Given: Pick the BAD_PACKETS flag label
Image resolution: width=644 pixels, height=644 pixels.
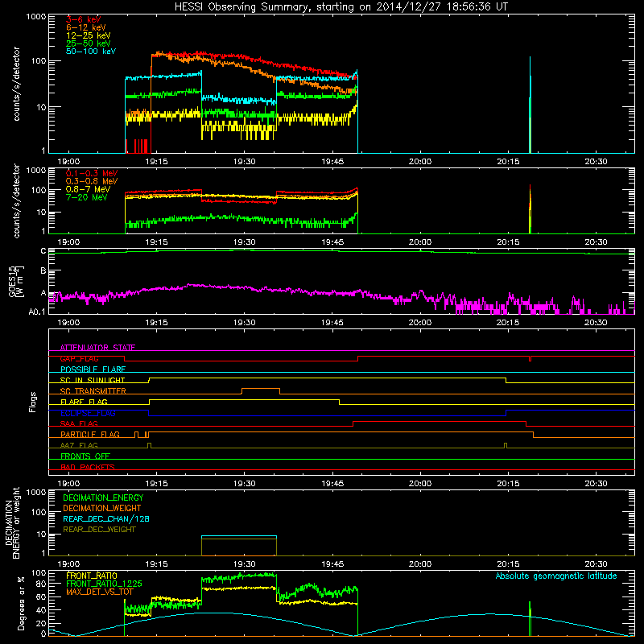Looking at the screenshot, I should [88, 467].
